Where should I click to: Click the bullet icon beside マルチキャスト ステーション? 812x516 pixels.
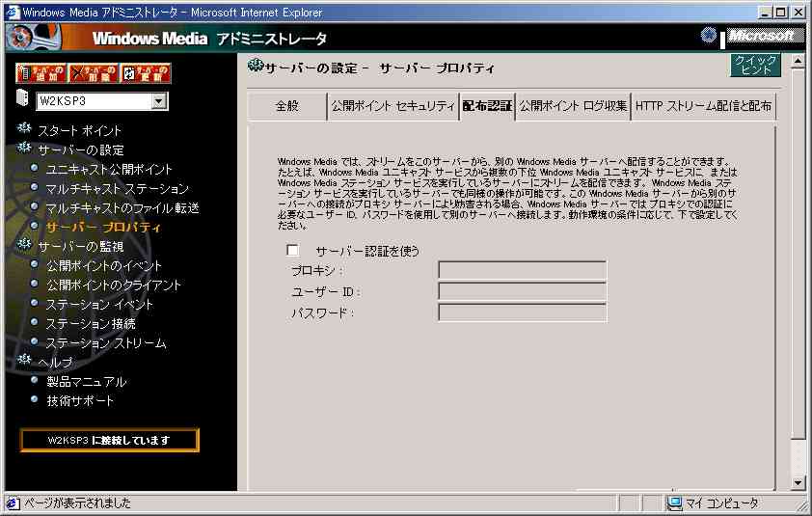pyautogui.click(x=34, y=187)
